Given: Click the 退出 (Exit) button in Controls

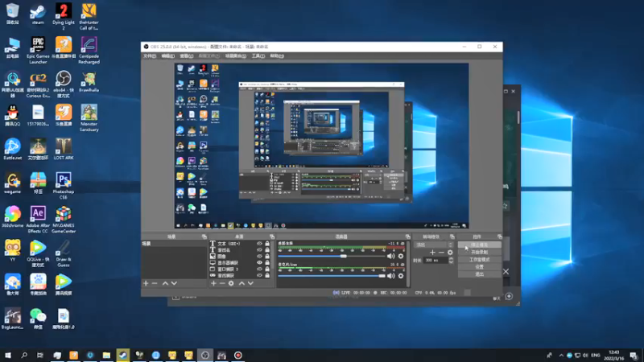Looking at the screenshot, I should pos(479,274).
